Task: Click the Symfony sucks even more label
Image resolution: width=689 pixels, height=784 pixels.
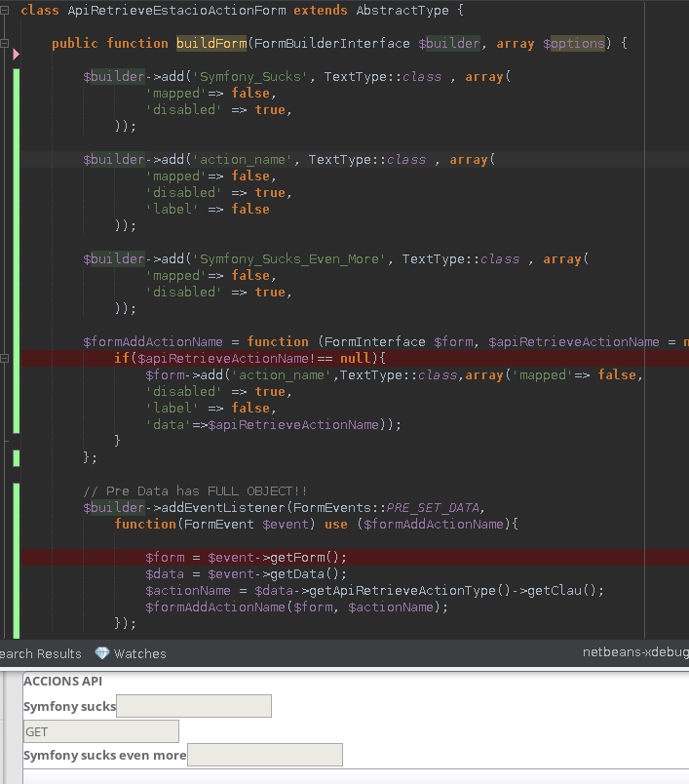Action: pos(105,755)
